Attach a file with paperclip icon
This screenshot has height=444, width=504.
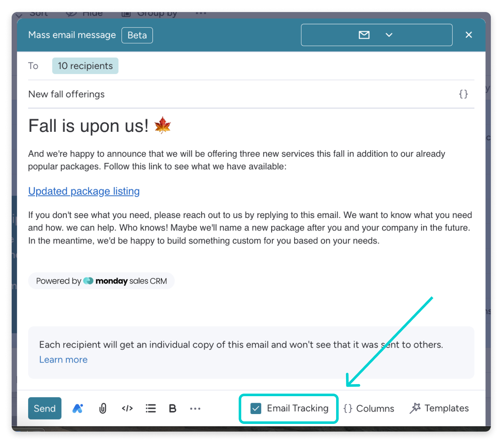tap(103, 408)
